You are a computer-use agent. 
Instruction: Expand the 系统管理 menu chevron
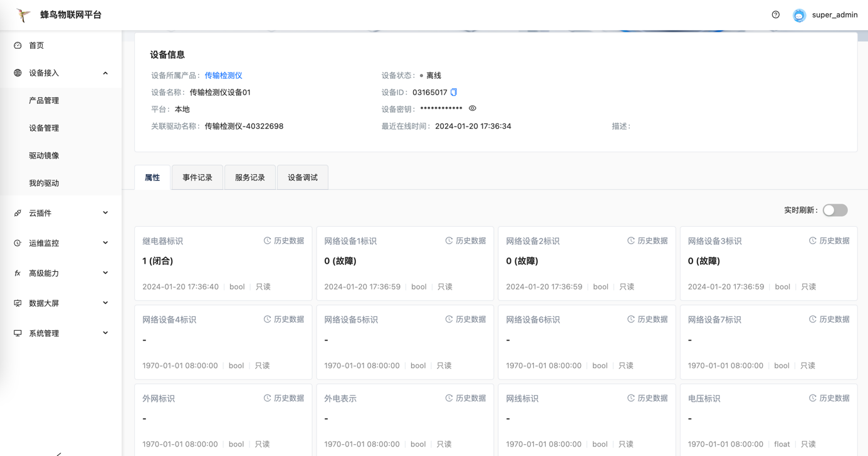(105, 333)
